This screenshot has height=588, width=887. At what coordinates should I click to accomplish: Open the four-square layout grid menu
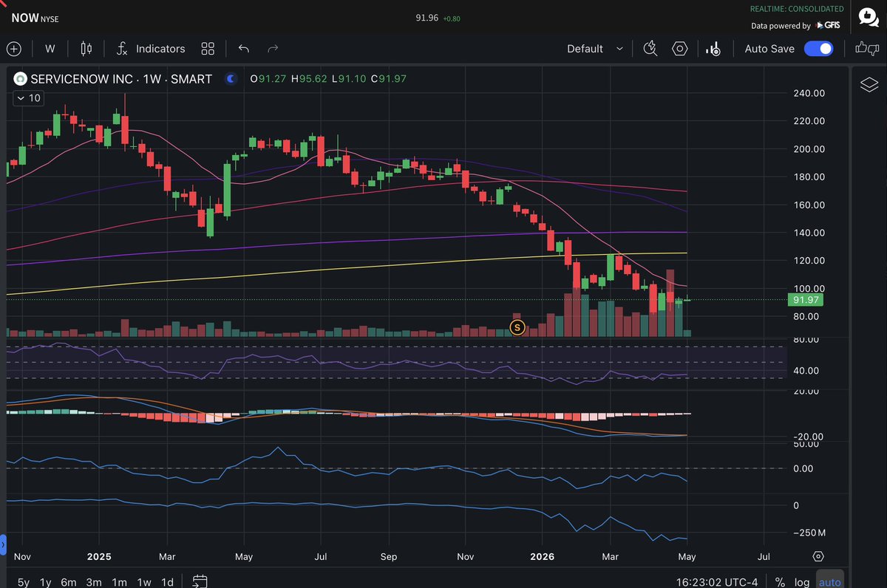208,49
